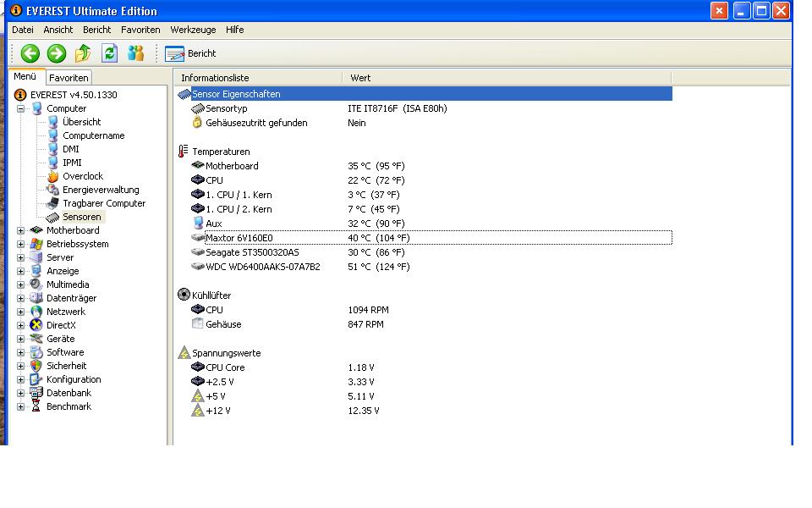The height and width of the screenshot is (508, 812).
Task: Click the Multimedia speaker icon
Action: (x=36, y=284)
